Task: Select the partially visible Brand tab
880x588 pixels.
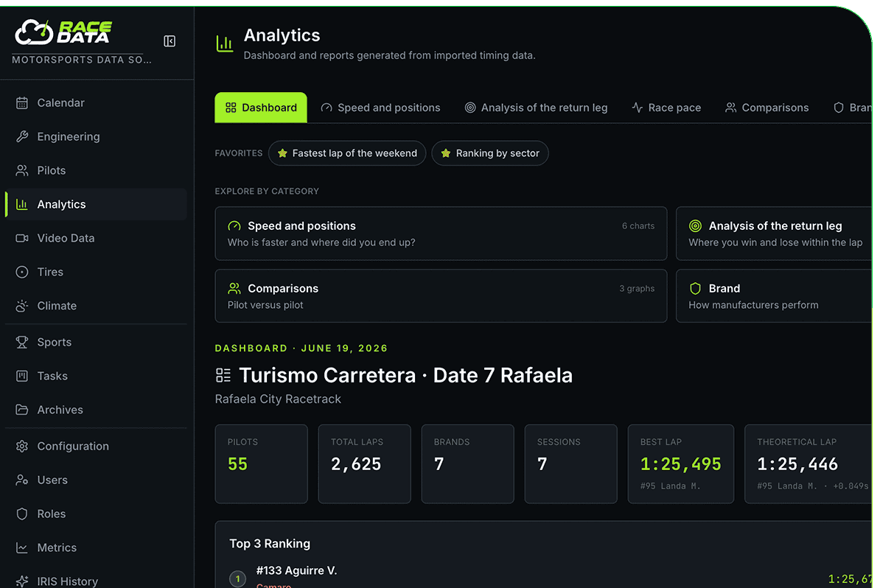Action: coord(853,108)
